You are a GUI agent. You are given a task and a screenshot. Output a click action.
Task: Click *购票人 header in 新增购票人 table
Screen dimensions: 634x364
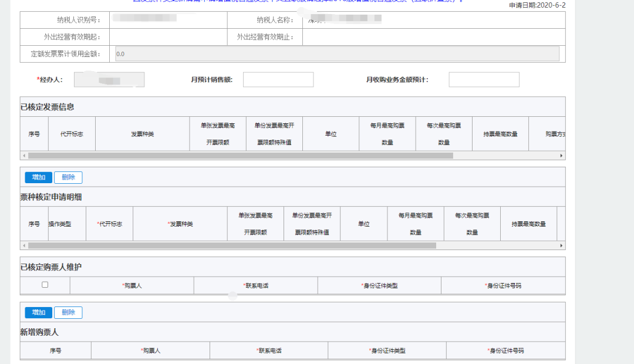pyautogui.click(x=150, y=350)
